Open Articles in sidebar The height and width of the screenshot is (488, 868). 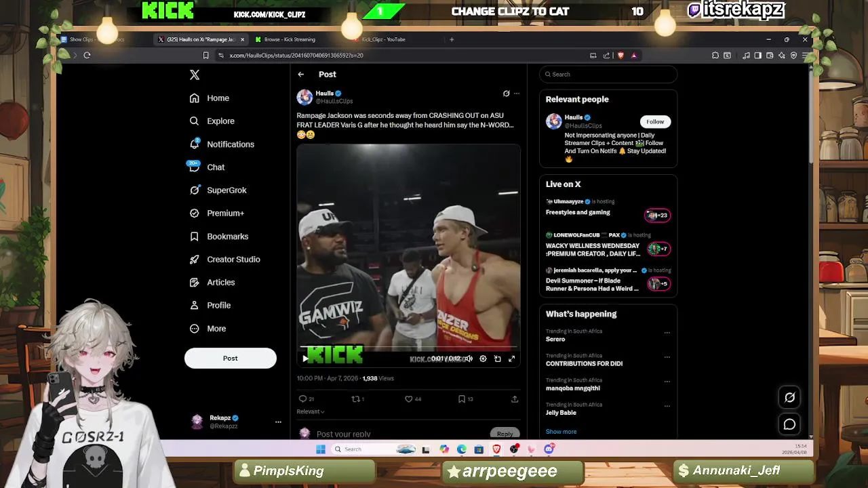pyautogui.click(x=212, y=283)
